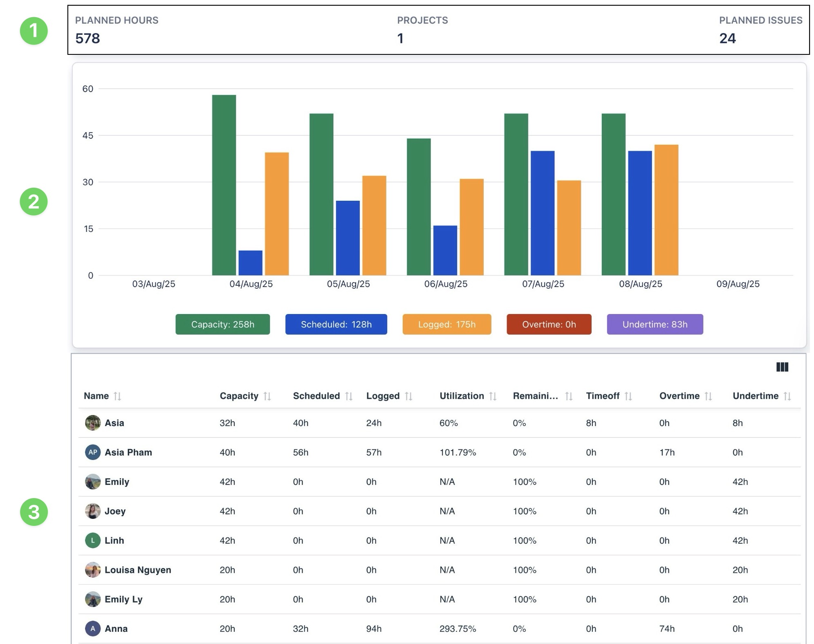Sort by Logged column arrows
814x644 pixels.
(408, 396)
